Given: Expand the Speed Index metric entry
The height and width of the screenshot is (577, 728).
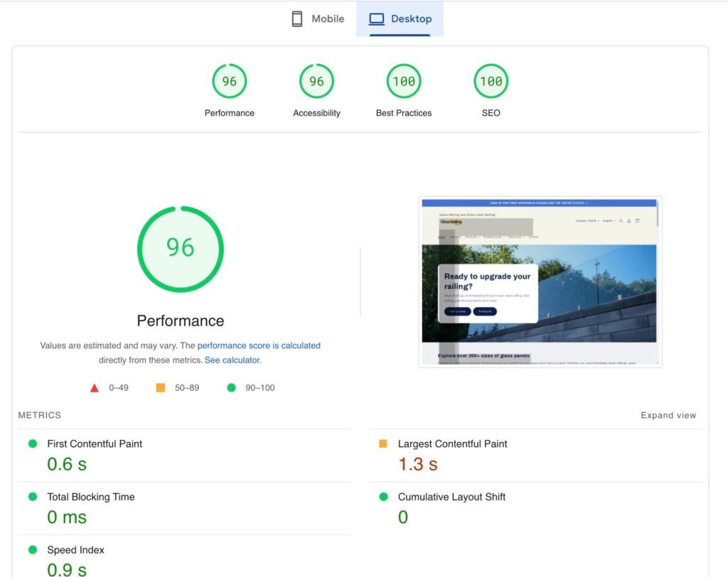Looking at the screenshot, I should 75,549.
